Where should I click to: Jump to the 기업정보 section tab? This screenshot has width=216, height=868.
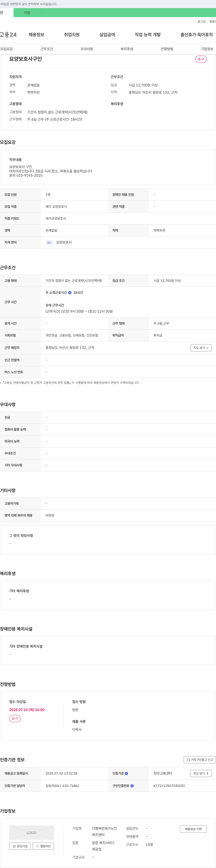(207, 49)
